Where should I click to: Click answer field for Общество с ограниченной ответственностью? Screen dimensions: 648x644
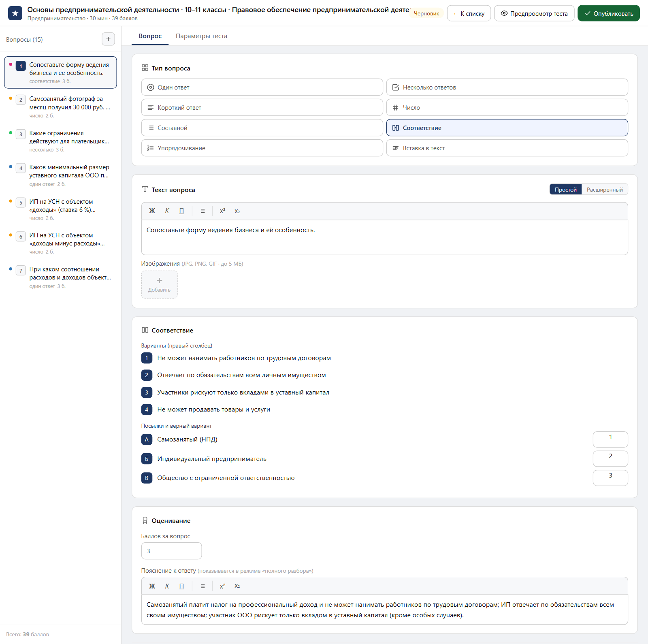610,478
